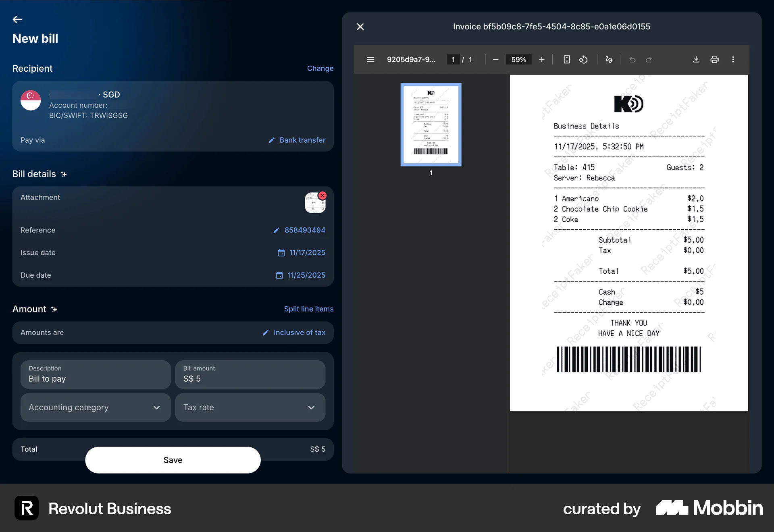774x532 pixels.
Task: Click the Total S$ 5 value
Action: (x=318, y=449)
